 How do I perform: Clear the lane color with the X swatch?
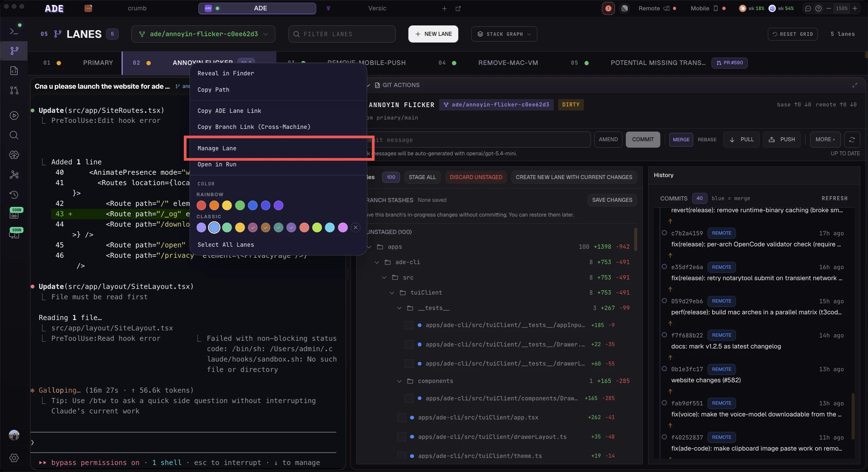click(356, 227)
